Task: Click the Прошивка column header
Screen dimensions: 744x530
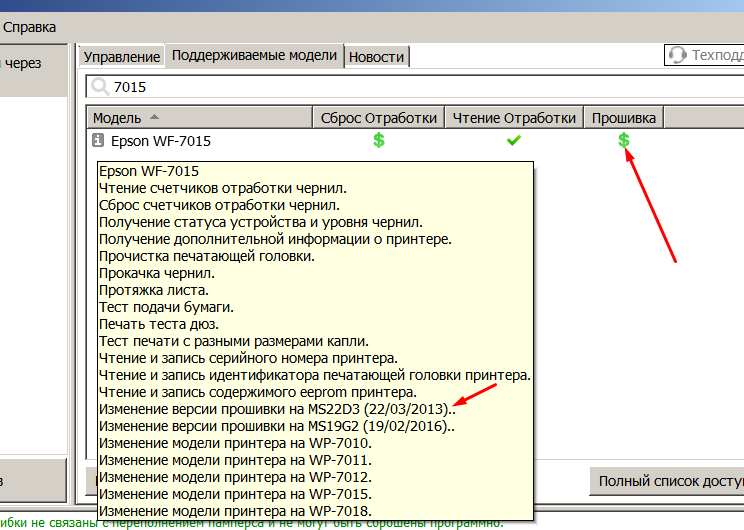Action: (x=623, y=118)
